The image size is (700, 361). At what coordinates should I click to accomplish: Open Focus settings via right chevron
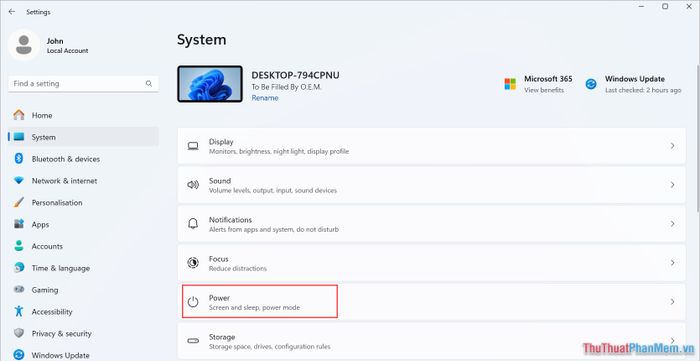coord(672,263)
